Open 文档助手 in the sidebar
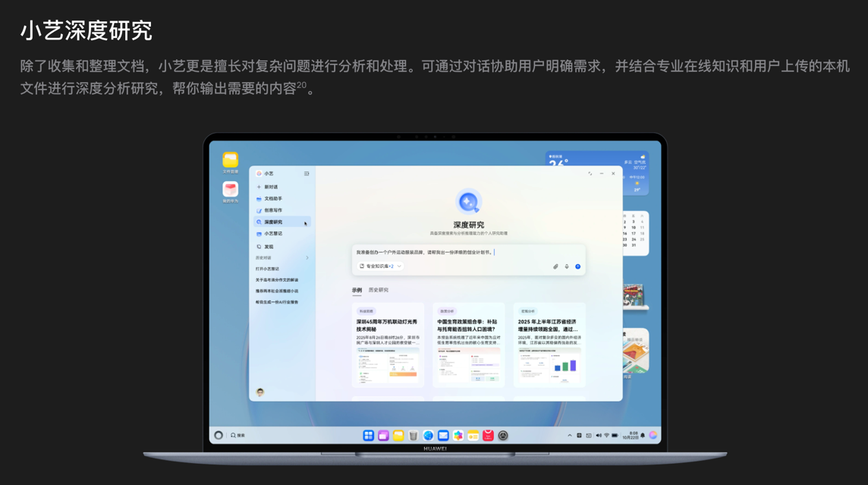Screen dimensions: 868x485 [x=272, y=199]
